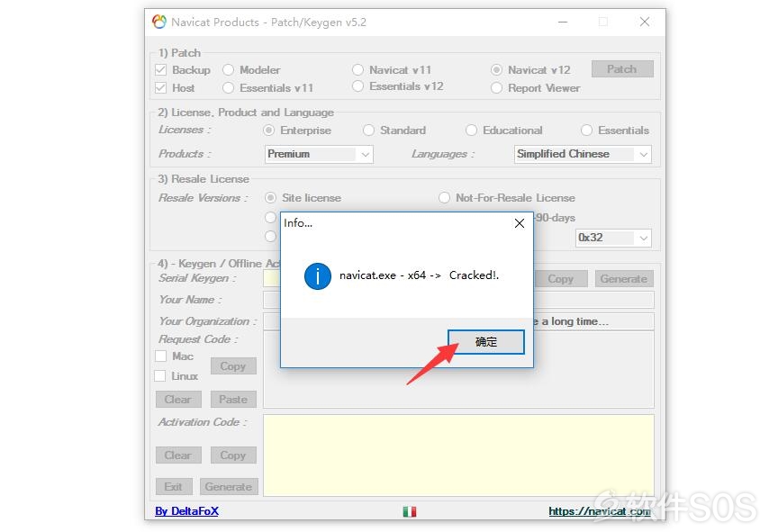Click the Exit button
The width and height of the screenshot is (769, 532).
(174, 487)
